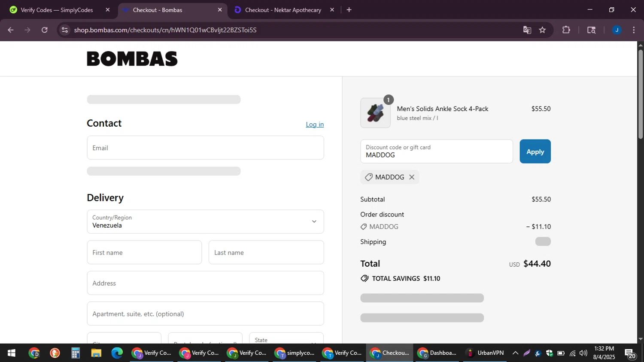Open the translate page icon
Viewport: 644px width, 362px height.
(527, 30)
